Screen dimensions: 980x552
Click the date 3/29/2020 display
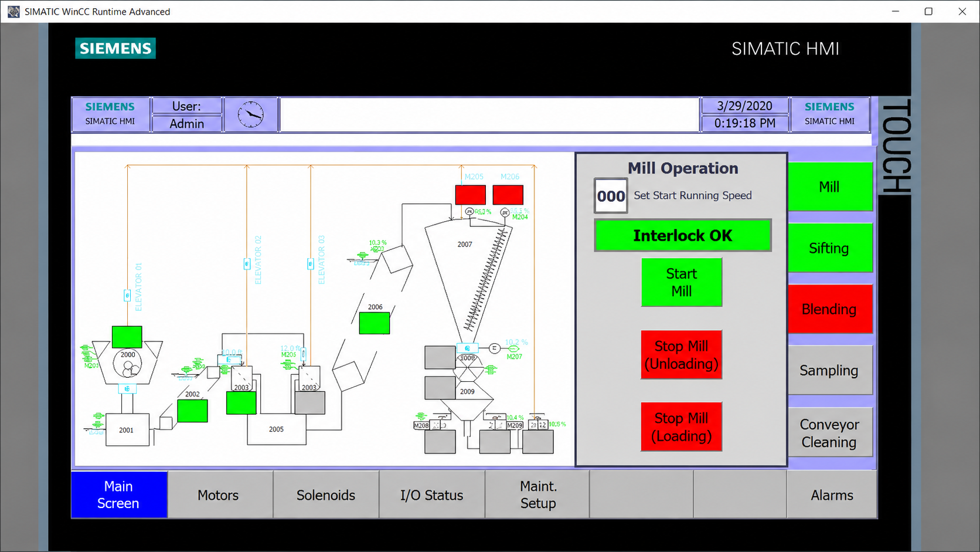(x=744, y=106)
